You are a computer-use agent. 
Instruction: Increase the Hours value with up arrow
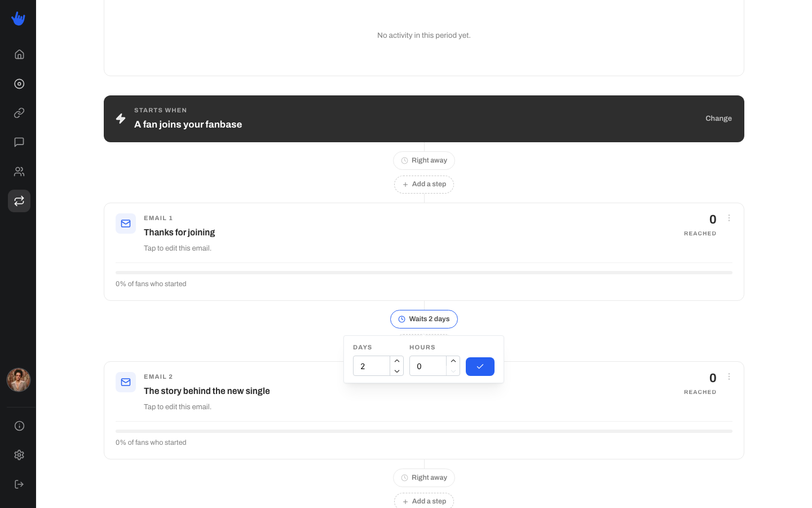[453, 361]
